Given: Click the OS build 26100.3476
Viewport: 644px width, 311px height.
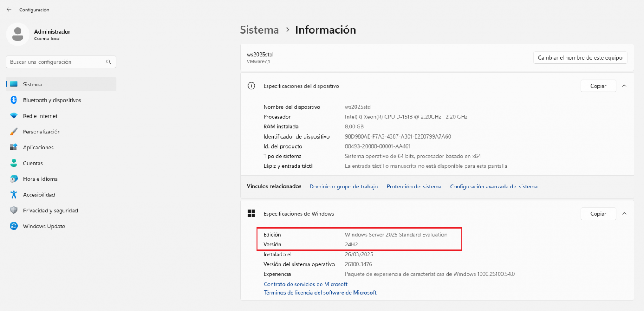Looking at the screenshot, I should 358,264.
